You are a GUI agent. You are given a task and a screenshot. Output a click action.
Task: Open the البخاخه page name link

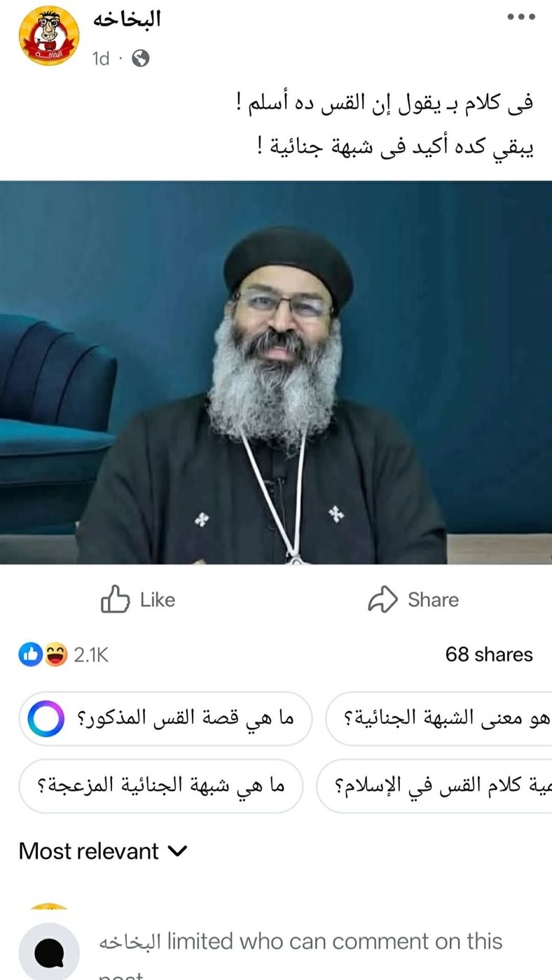[x=127, y=19]
